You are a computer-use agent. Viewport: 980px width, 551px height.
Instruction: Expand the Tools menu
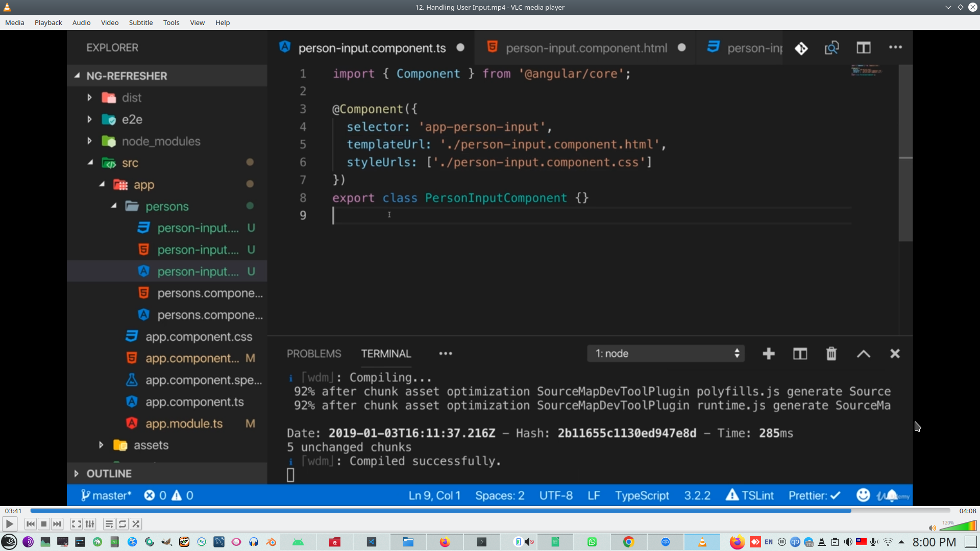pos(171,22)
